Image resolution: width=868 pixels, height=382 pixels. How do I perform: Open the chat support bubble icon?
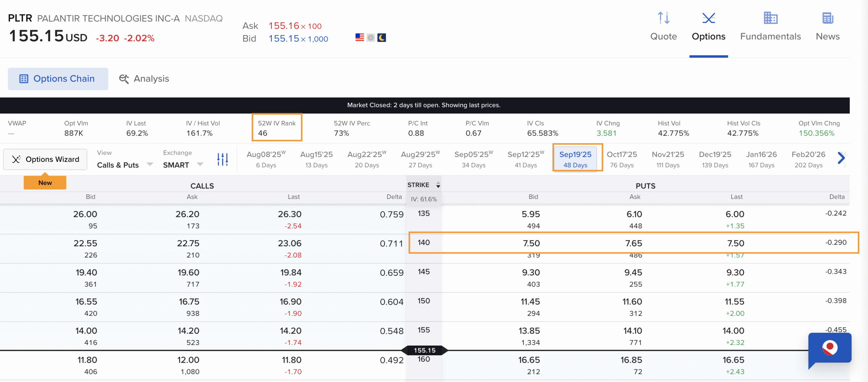pyautogui.click(x=829, y=348)
